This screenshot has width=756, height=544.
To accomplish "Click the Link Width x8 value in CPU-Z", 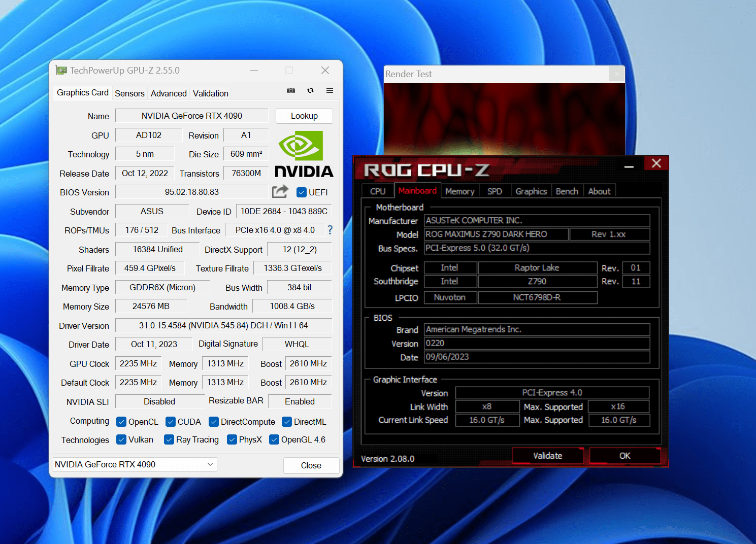I will tap(487, 406).
